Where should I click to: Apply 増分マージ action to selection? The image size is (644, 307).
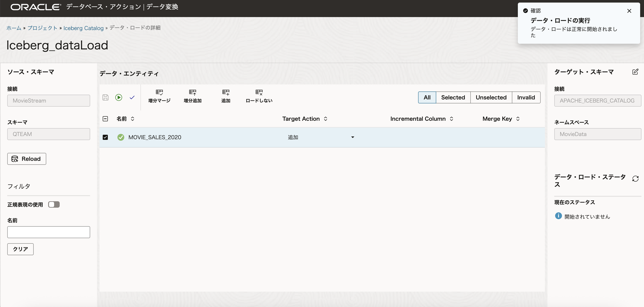coord(159,96)
